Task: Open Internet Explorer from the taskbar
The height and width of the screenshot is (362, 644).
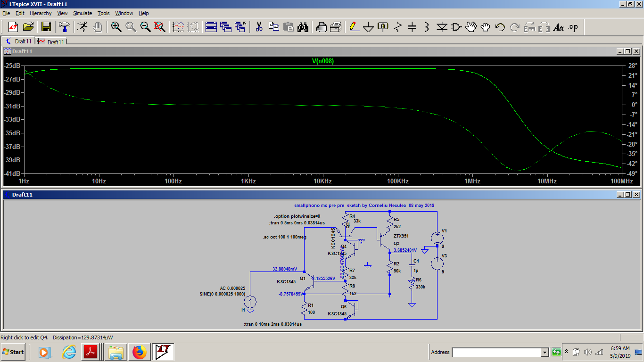Action: [69, 352]
